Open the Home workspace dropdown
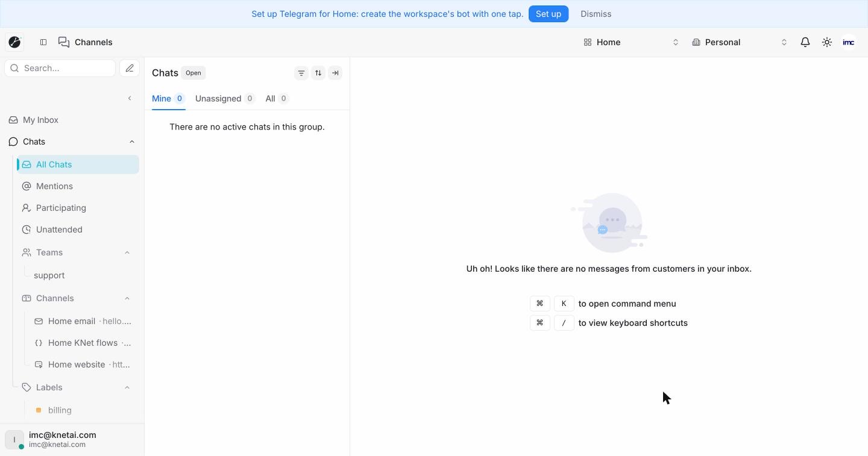The image size is (868, 456). pos(631,42)
